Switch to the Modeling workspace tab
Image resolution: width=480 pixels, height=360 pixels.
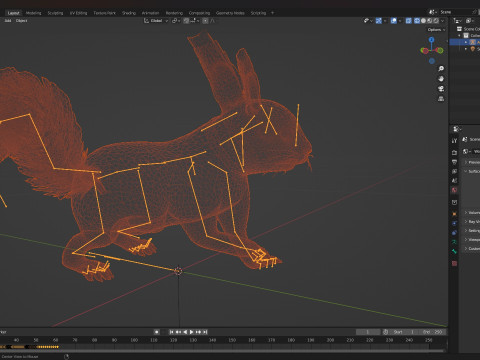coord(33,13)
